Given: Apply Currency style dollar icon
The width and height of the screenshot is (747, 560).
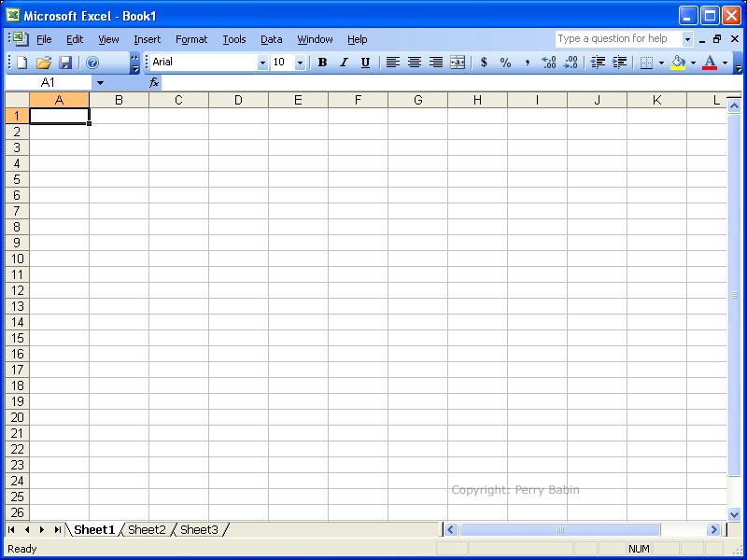Looking at the screenshot, I should click(484, 63).
